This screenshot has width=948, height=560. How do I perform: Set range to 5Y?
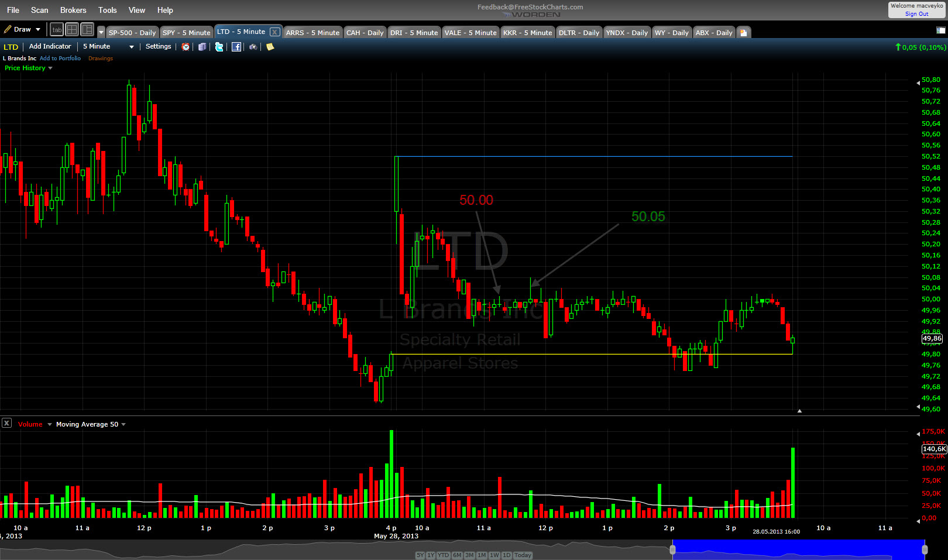pyautogui.click(x=420, y=555)
